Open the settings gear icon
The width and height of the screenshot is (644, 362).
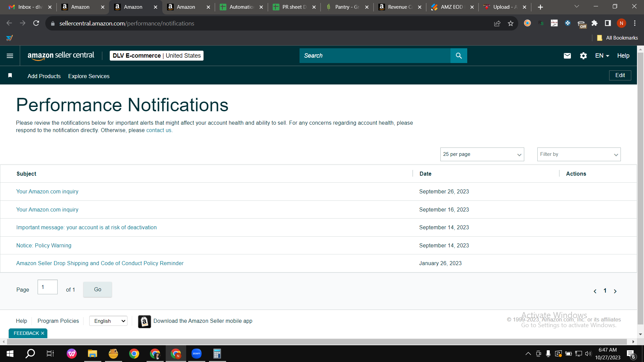point(583,56)
